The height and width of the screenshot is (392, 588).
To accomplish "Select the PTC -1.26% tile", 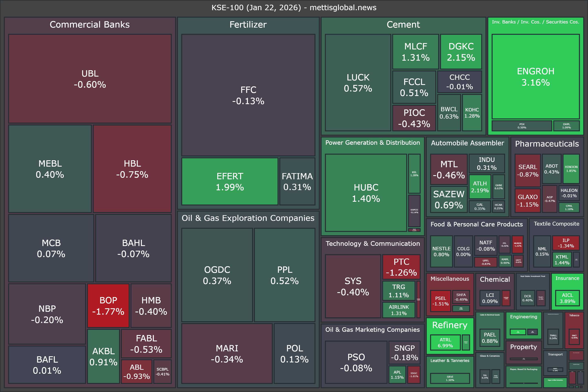I will [401, 267].
